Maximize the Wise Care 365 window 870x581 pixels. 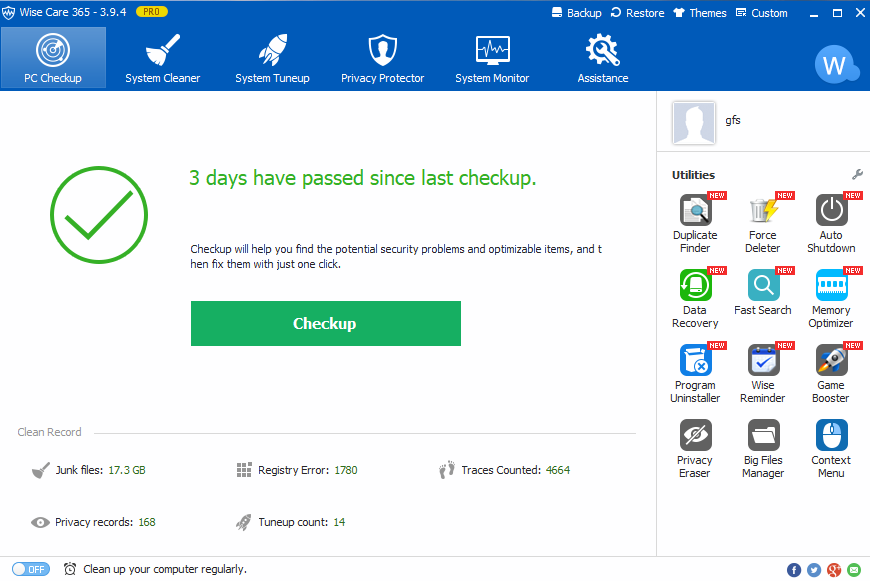pyautogui.click(x=838, y=13)
